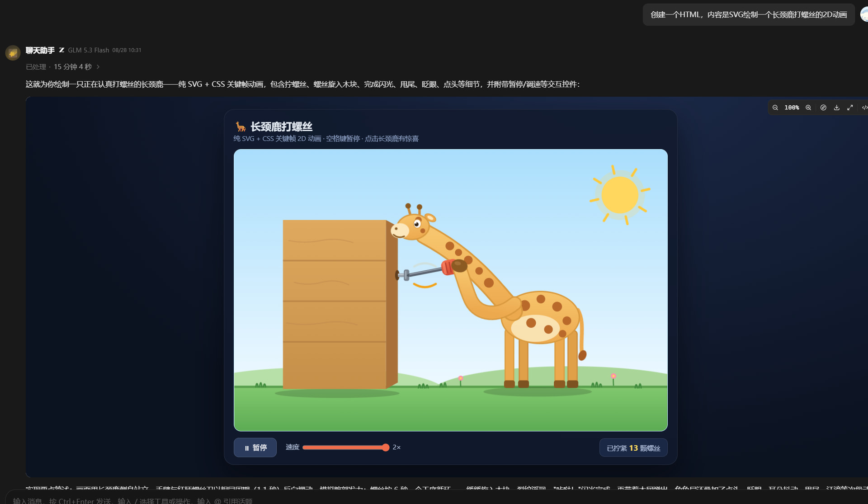Screen dimensions: 868x504
Task: Click the chat assistant avatar
Action: tap(13, 53)
